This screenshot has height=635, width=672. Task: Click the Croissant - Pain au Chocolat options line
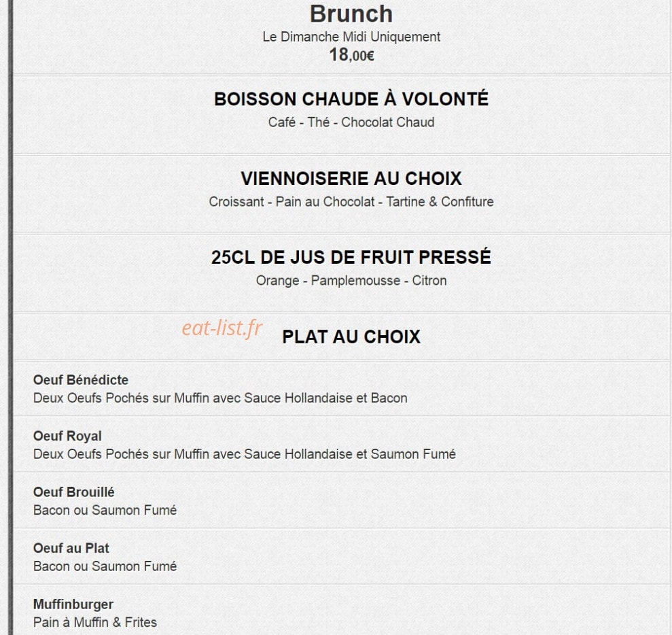351,201
